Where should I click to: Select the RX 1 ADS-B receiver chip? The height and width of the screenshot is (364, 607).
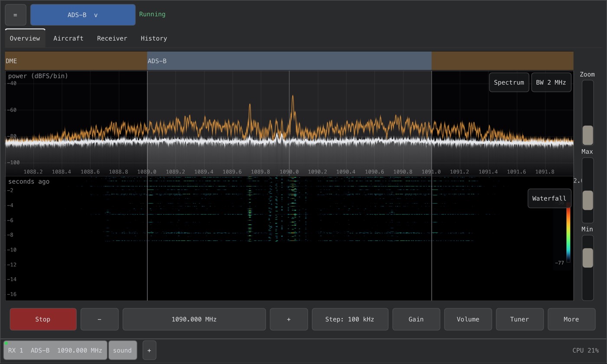click(x=55, y=350)
